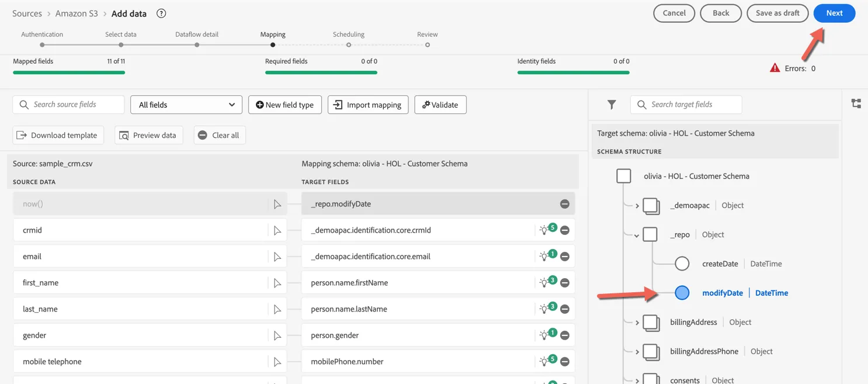Select the createDate radio button

pos(682,264)
